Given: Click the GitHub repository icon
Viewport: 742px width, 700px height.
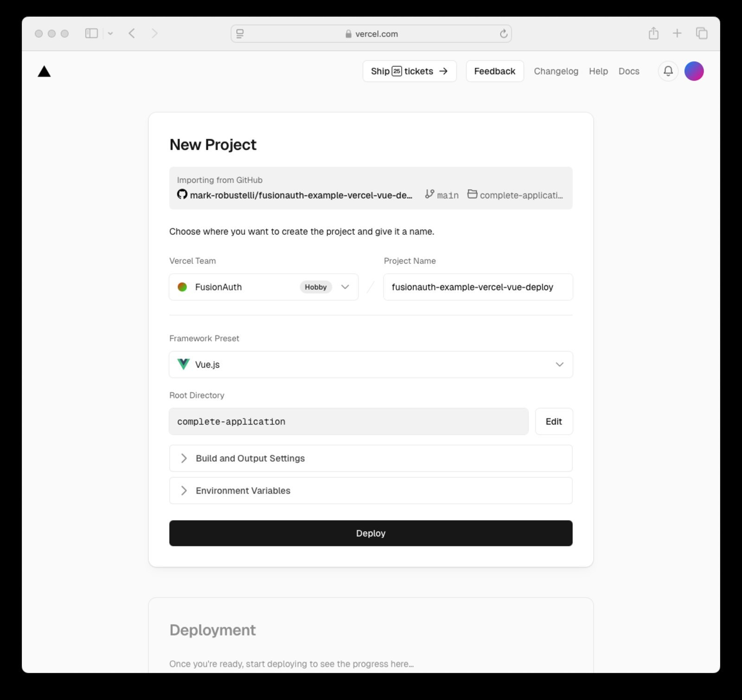Looking at the screenshot, I should pos(182,194).
